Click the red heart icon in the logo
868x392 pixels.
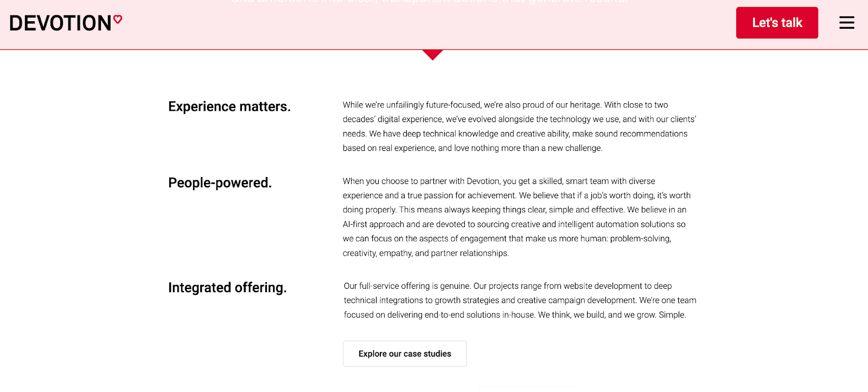(x=118, y=20)
